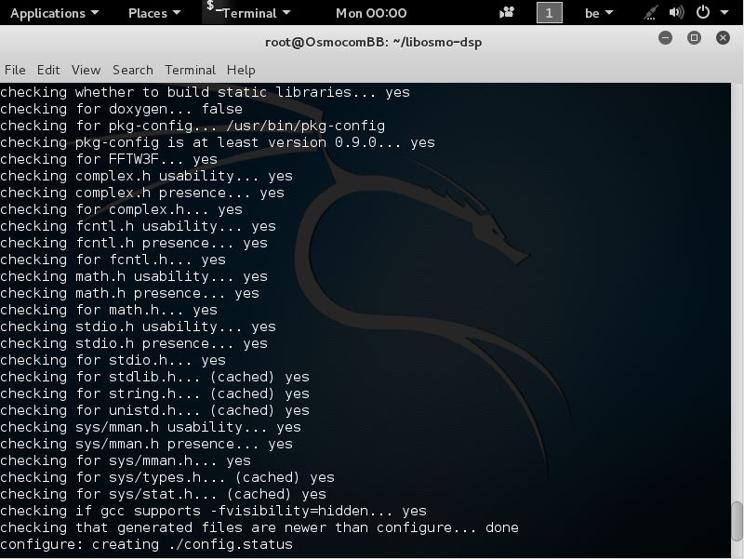Click line 'configure: creating ./config.status'
The width and height of the screenshot is (744, 560).
pos(147,544)
